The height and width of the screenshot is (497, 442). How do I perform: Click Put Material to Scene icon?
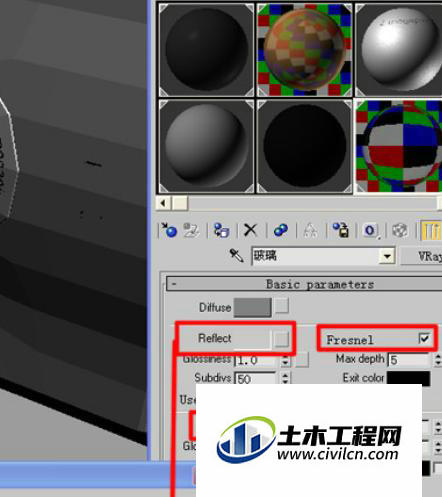[191, 230]
